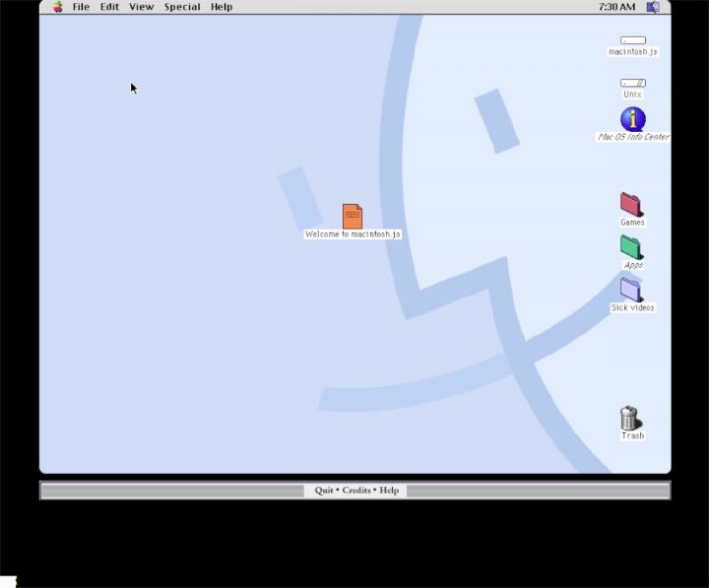This screenshot has width=709, height=588.
Task: Select the green Apps folder
Action: click(631, 247)
